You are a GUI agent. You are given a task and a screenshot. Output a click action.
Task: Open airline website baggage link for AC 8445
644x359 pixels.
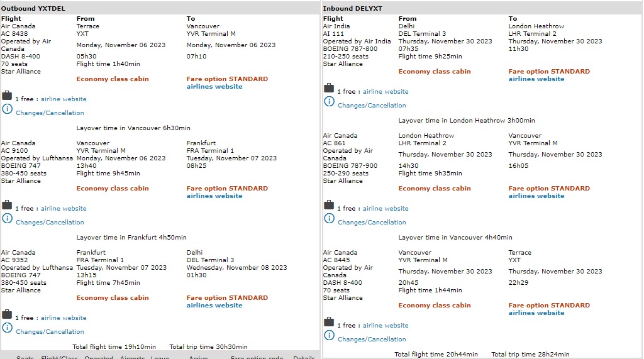pos(386,326)
